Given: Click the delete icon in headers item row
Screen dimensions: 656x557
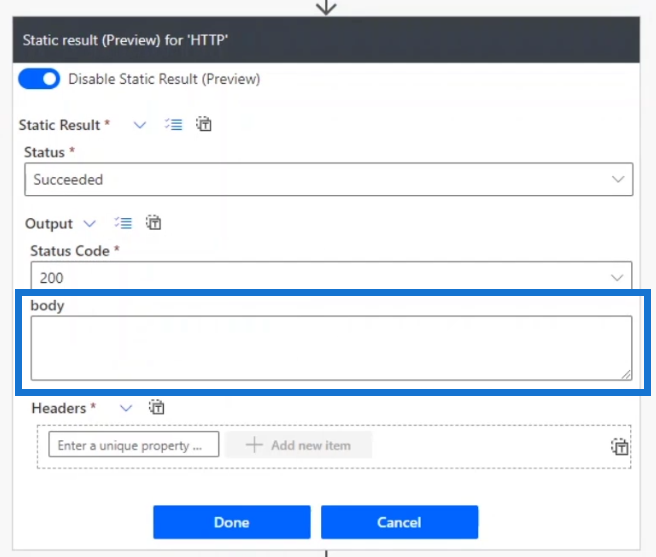Looking at the screenshot, I should point(620,447).
